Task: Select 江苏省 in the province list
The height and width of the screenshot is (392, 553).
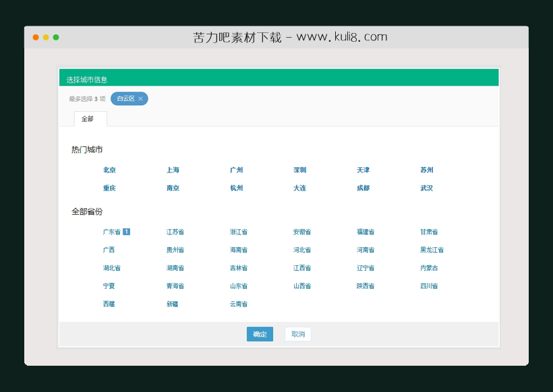Action: coord(174,231)
